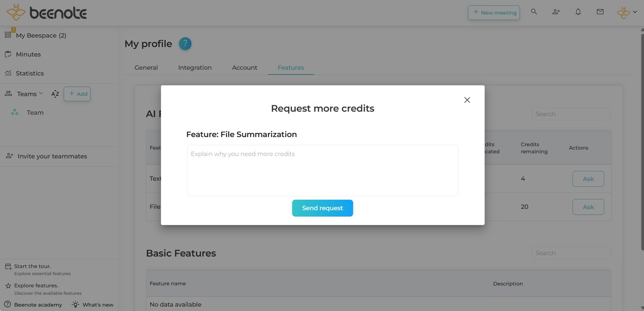
Task: Open the profile avatar dropdown
Action: click(627, 12)
